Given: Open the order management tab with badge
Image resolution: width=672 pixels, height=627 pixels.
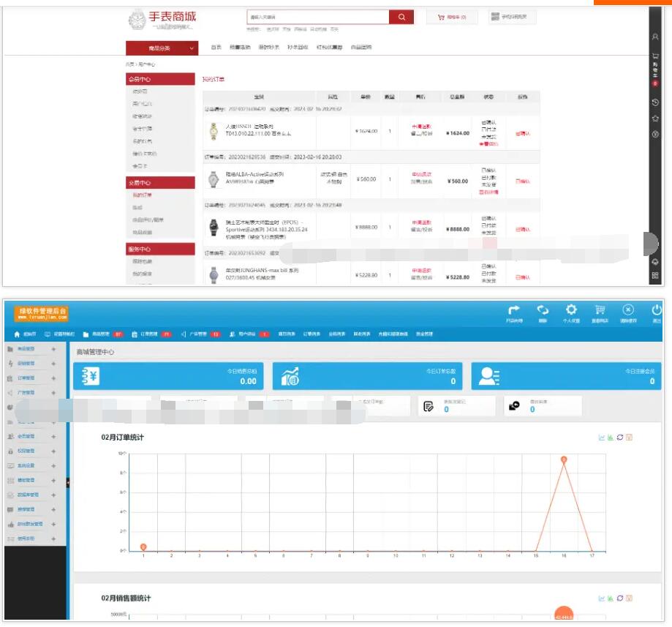Looking at the screenshot, I should point(151,334).
